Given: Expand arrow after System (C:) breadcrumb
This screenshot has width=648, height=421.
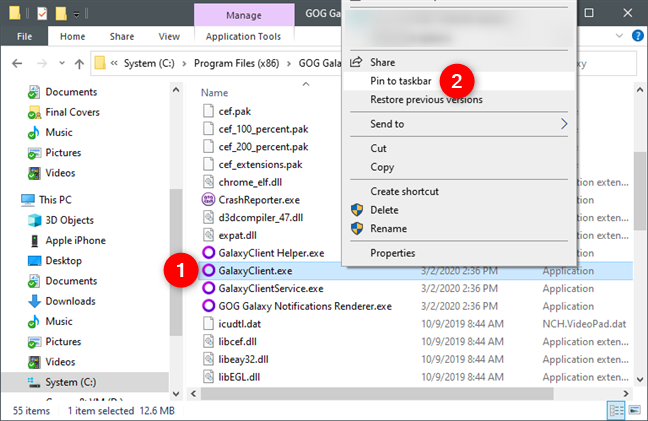Looking at the screenshot, I should coord(184,63).
